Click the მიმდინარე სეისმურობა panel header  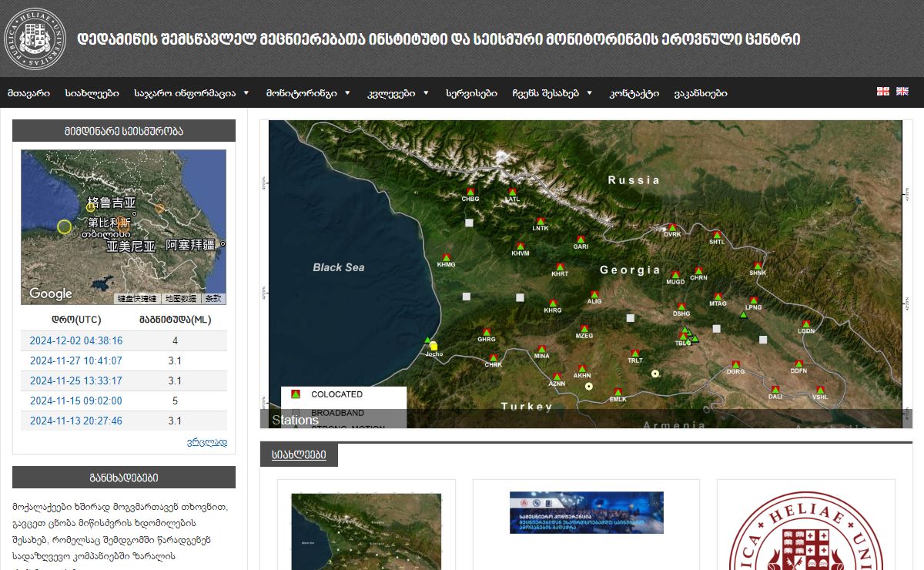124,131
